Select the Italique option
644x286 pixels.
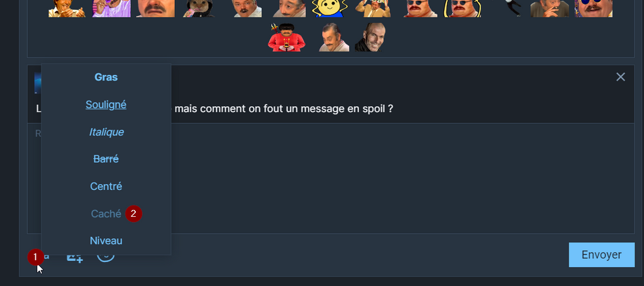click(x=106, y=132)
